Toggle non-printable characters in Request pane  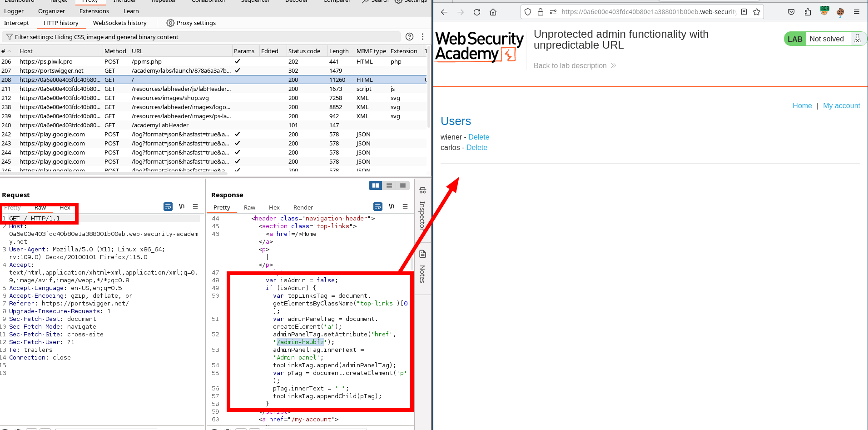click(182, 206)
